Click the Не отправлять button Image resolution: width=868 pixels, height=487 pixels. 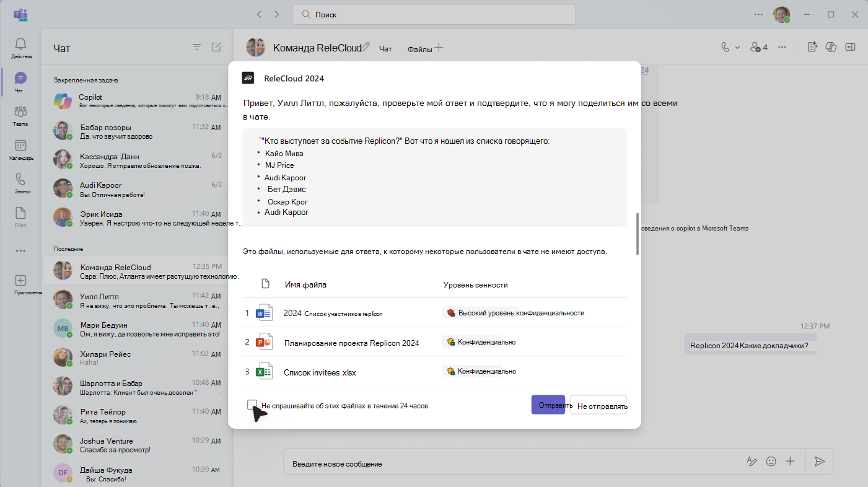598,405
